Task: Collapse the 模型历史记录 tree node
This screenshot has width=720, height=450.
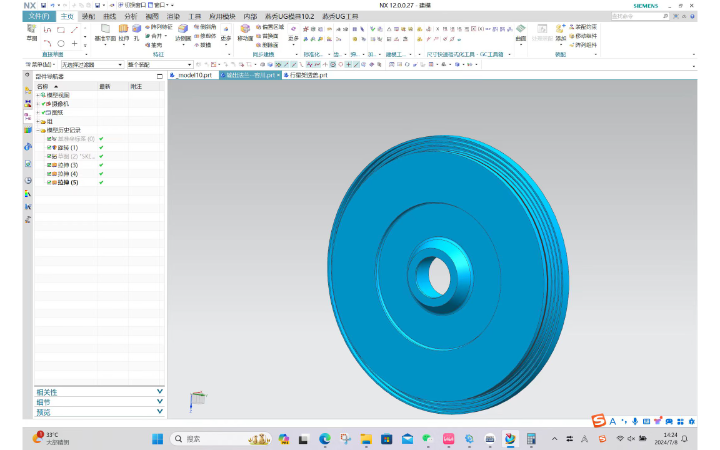Action: tap(38, 130)
